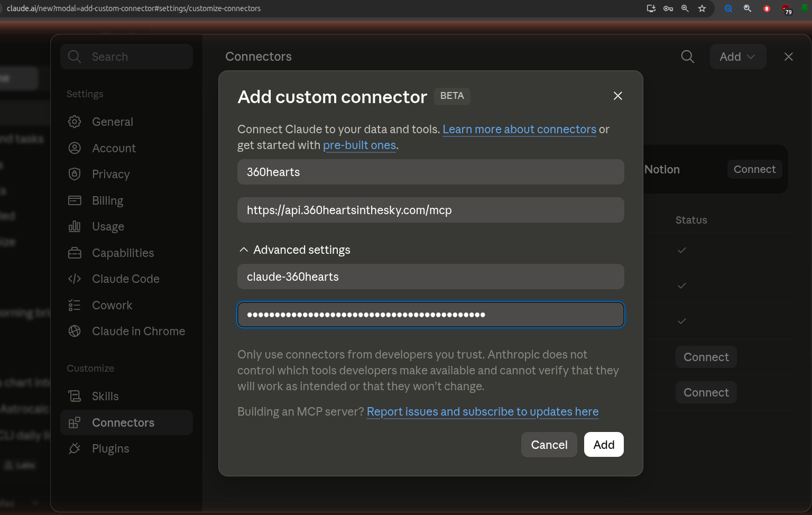Collapse the Advanced settings section
This screenshot has width=812, height=515.
295,250
